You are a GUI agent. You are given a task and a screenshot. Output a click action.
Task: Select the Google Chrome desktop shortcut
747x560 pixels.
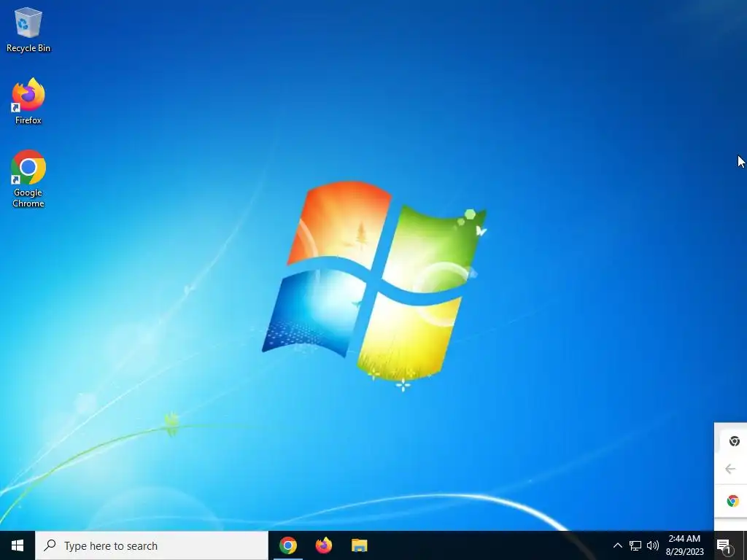28,179
